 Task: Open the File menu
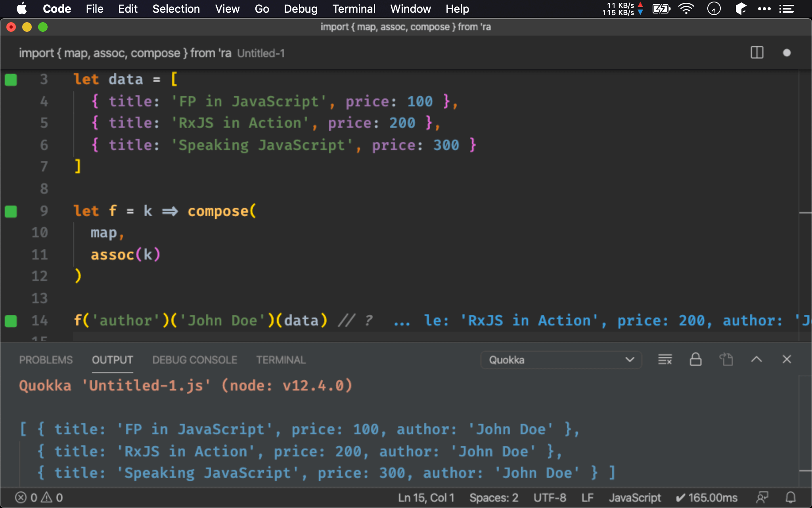(94, 9)
